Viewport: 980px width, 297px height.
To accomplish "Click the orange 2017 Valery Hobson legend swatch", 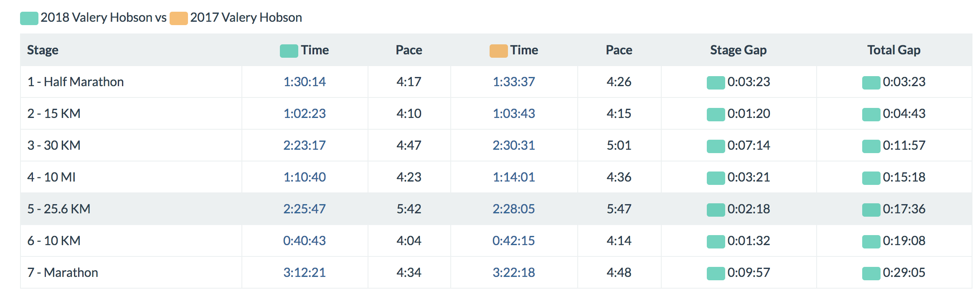I will pyautogui.click(x=178, y=18).
